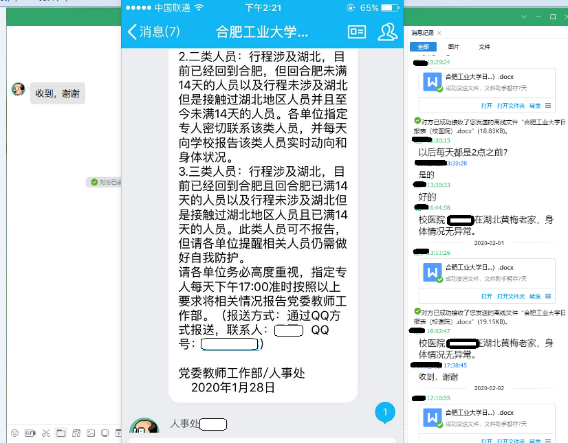The width and height of the screenshot is (568, 443).
Task: Click the folder send-file icon
Action: point(60,432)
